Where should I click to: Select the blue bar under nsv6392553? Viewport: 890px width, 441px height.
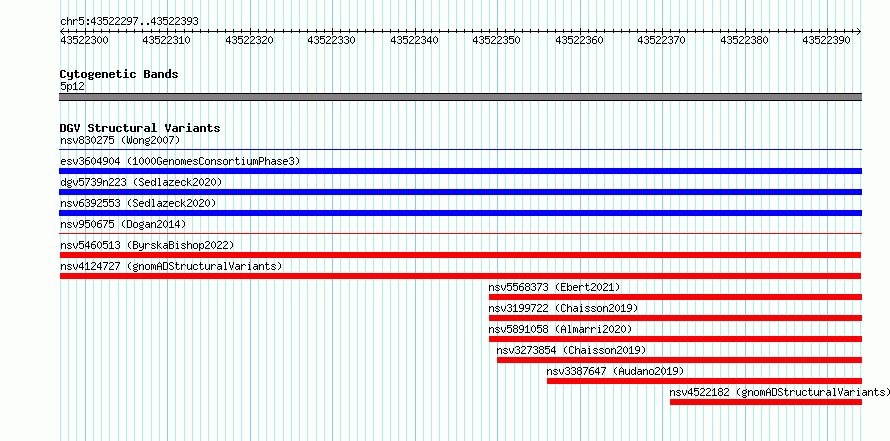460,213
